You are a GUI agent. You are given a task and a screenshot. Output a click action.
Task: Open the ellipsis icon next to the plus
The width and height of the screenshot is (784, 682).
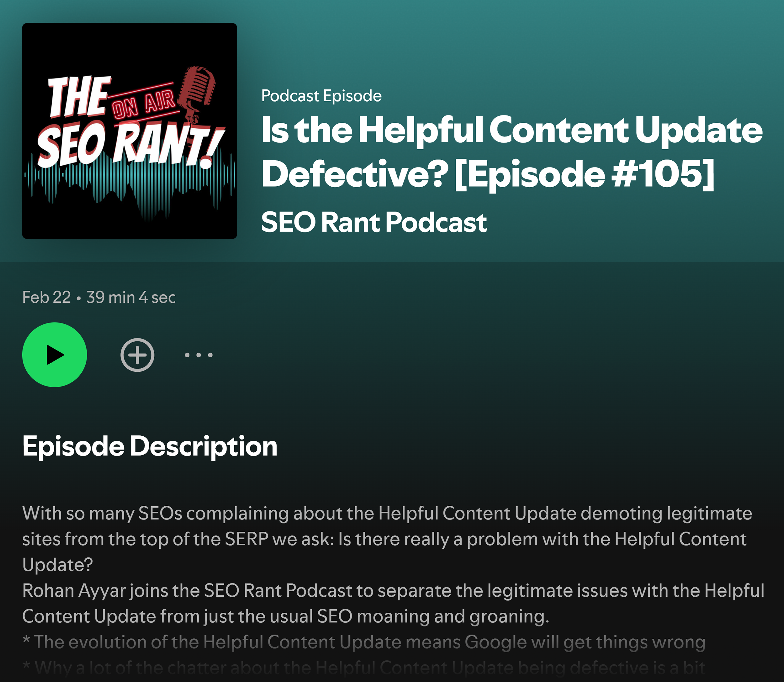[198, 355]
